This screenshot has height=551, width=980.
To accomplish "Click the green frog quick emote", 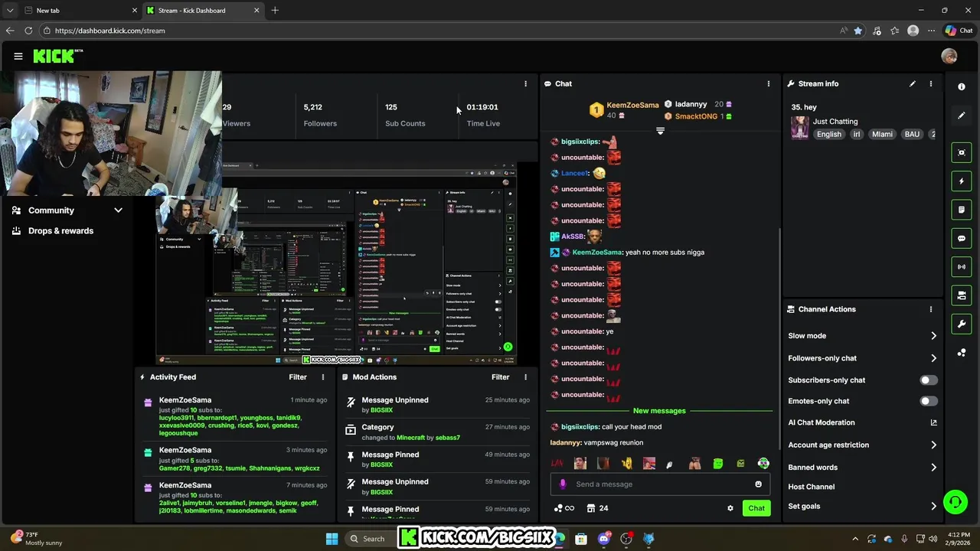I will point(718,463).
